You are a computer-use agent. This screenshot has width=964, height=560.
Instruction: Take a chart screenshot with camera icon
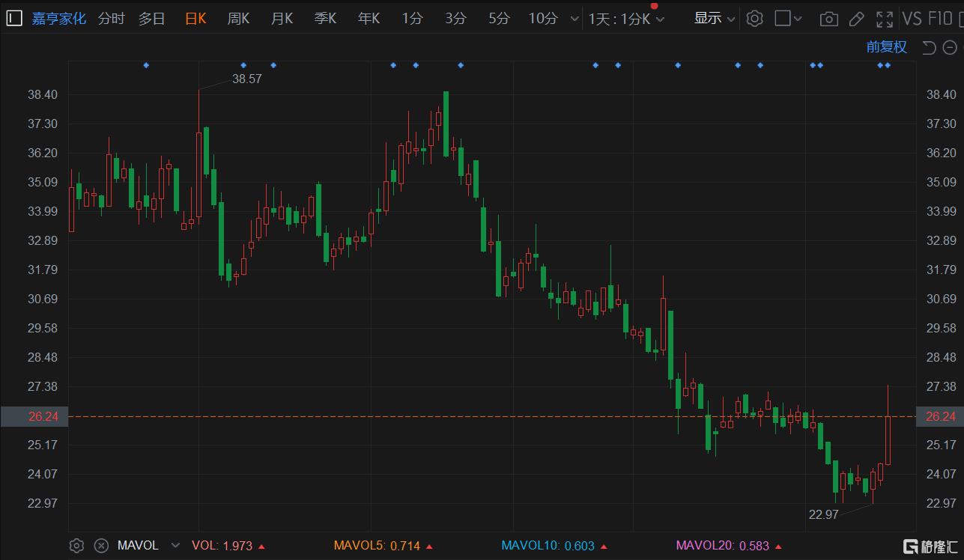click(828, 19)
